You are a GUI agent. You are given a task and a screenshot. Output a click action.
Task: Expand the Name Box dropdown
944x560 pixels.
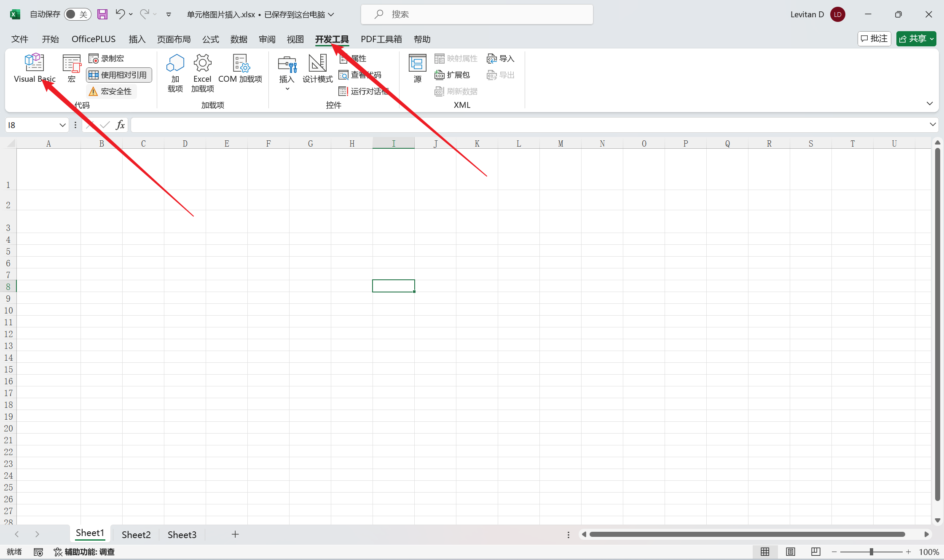click(x=62, y=125)
